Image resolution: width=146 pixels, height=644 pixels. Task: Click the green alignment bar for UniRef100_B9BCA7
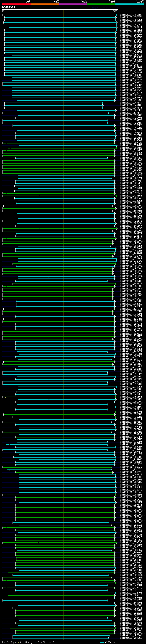59,168
